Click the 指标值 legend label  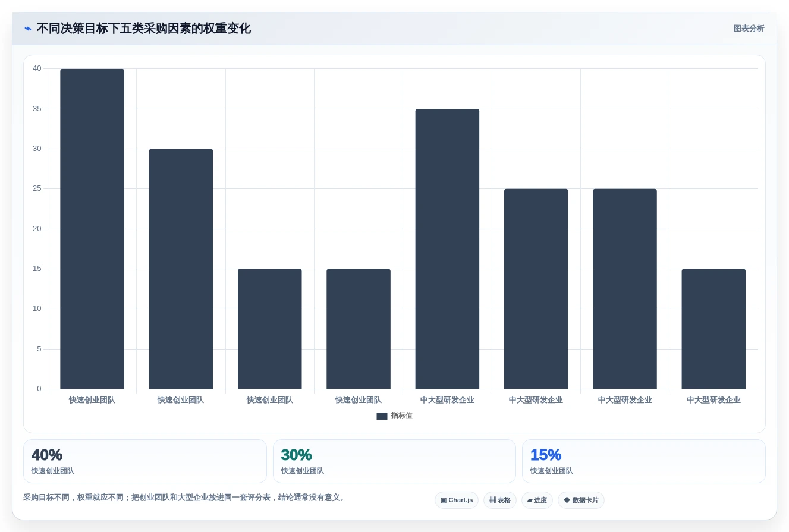point(402,416)
